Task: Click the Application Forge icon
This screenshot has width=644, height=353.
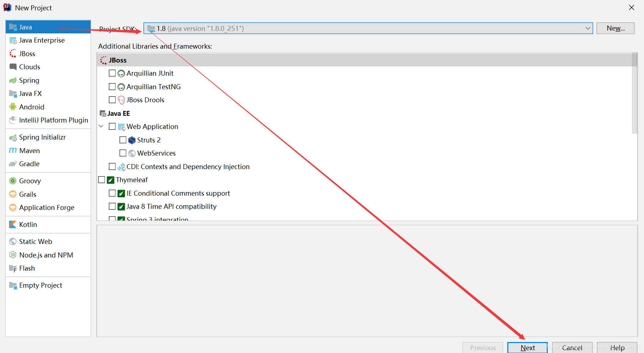Action: [x=13, y=207]
